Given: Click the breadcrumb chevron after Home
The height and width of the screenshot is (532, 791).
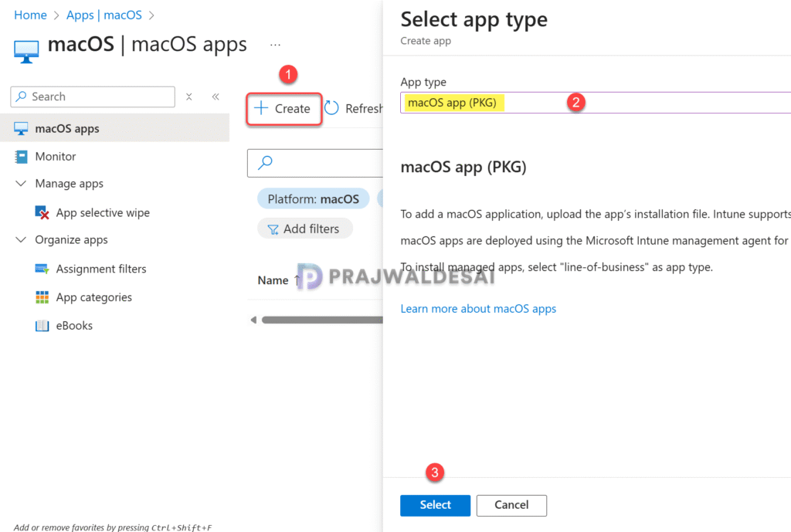Looking at the screenshot, I should (56, 15).
